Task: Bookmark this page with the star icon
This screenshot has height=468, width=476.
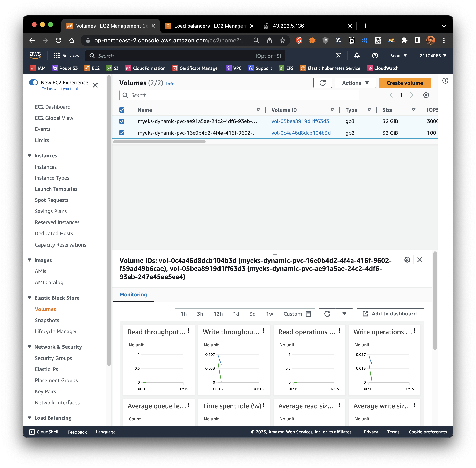Action: click(282, 40)
